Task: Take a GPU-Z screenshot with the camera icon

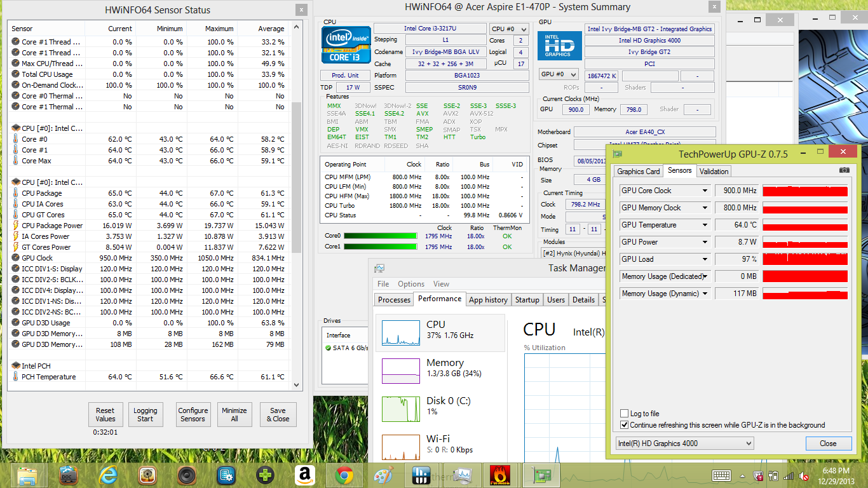Action: coord(844,170)
